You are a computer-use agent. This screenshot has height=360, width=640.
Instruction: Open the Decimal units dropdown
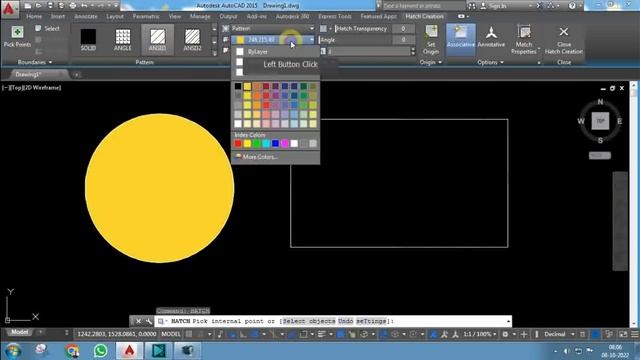point(558,334)
